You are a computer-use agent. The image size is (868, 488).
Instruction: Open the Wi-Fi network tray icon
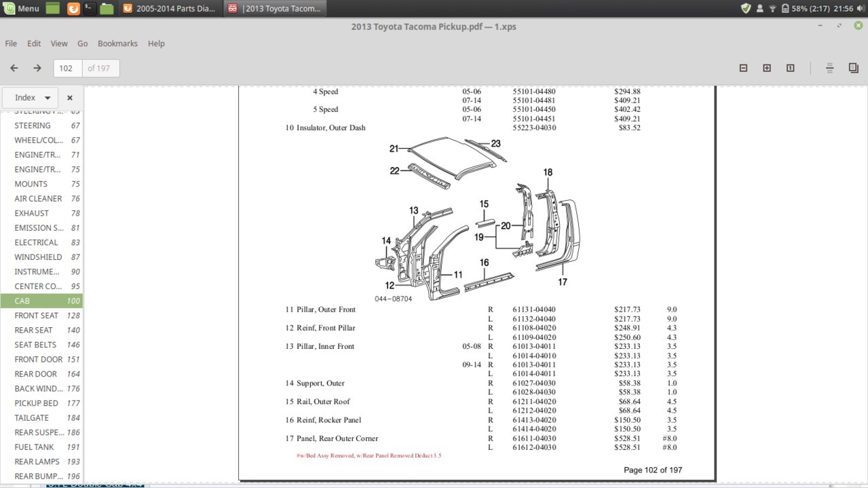click(772, 9)
